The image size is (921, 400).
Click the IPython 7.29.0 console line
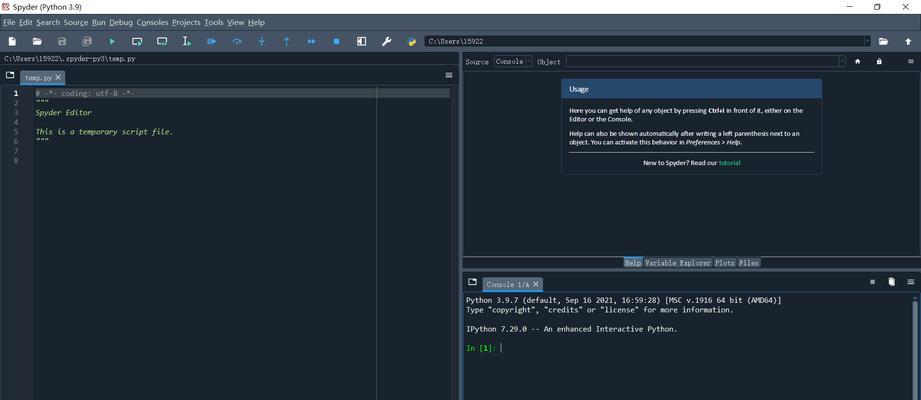pos(572,329)
